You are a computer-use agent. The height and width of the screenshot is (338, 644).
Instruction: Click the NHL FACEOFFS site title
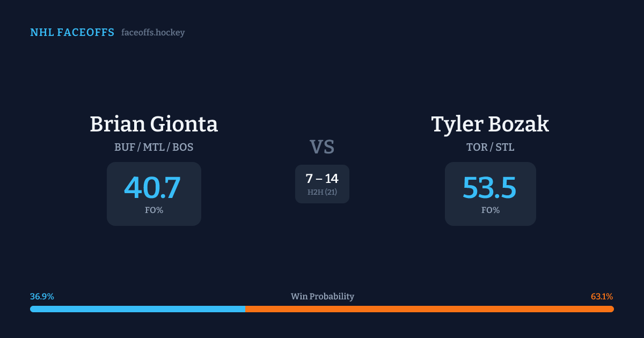72,33
